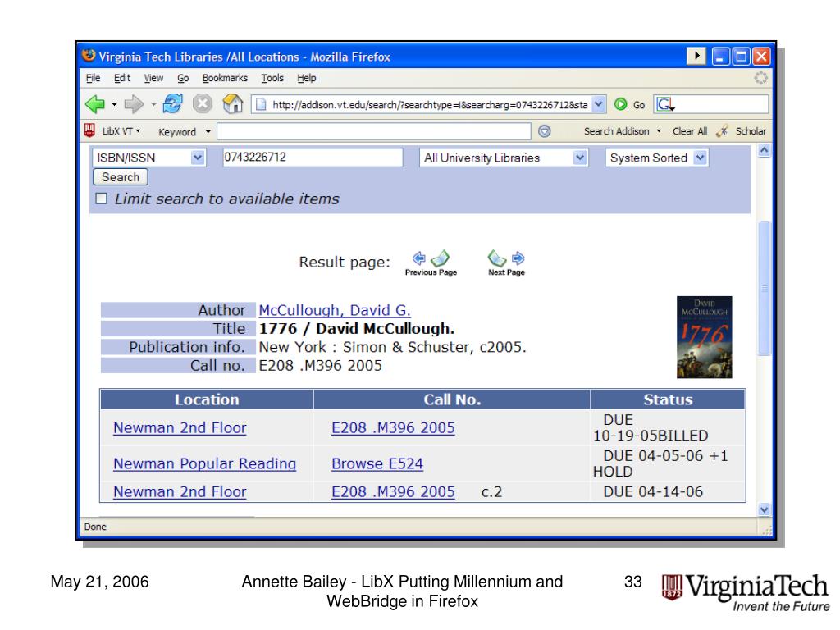Click the browser address bar URL
The height and width of the screenshot is (630, 840).
point(429,104)
